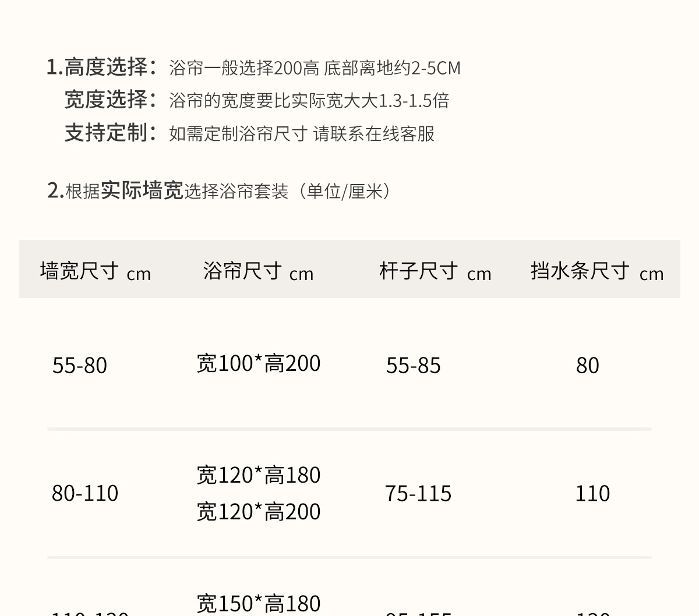Choose the 宽120*高180 curtain size

[x=259, y=475]
